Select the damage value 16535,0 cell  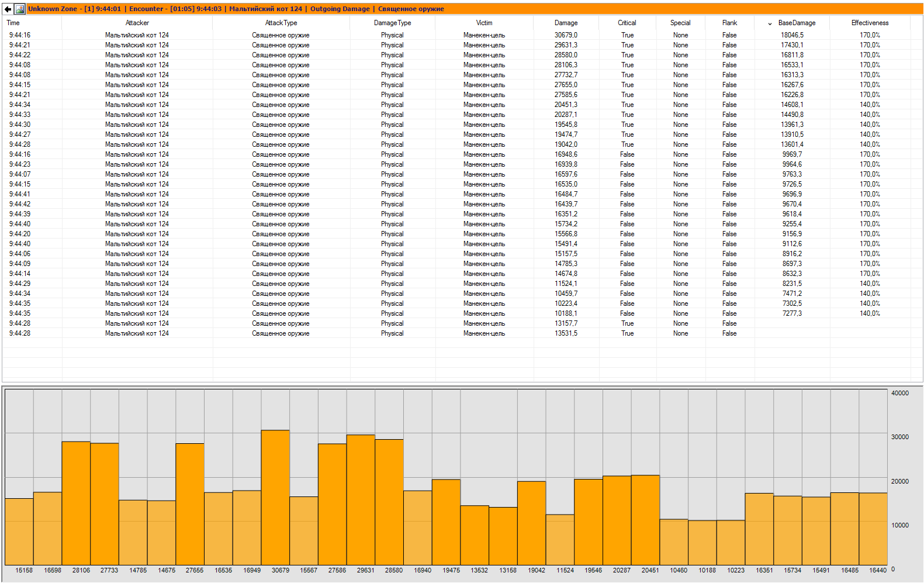(x=566, y=184)
